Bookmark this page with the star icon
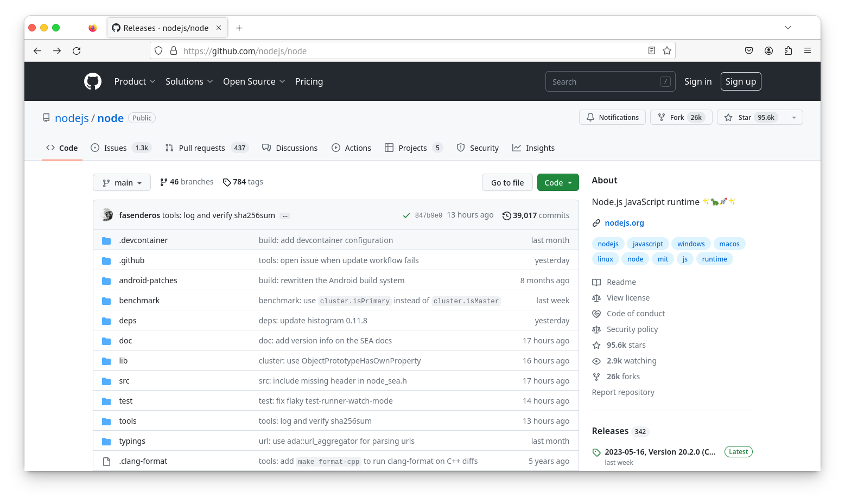The width and height of the screenshot is (845, 504). (x=667, y=51)
